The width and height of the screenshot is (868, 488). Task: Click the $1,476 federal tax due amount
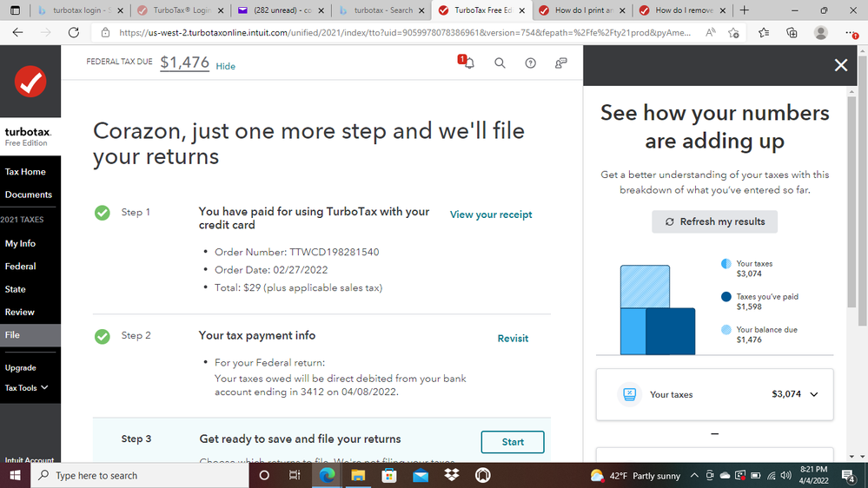point(185,63)
